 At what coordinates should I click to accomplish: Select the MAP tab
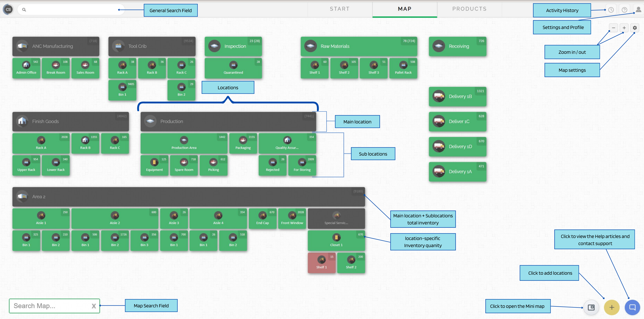405,9
